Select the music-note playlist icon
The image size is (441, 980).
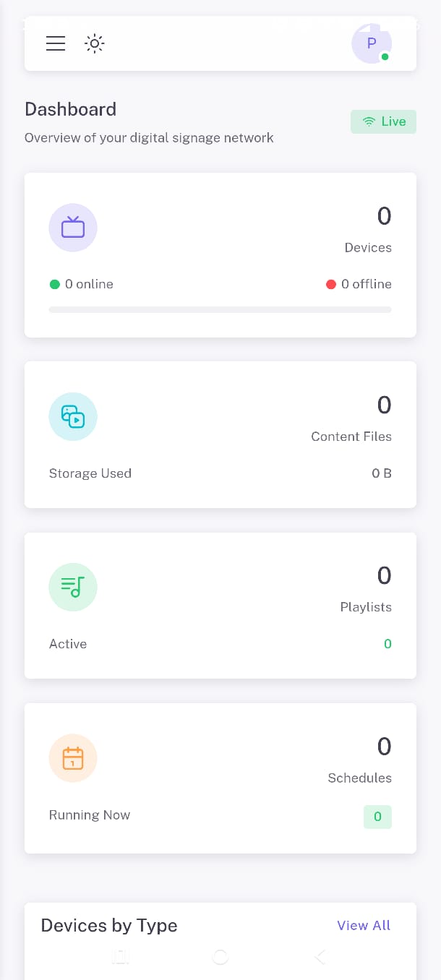coord(73,587)
